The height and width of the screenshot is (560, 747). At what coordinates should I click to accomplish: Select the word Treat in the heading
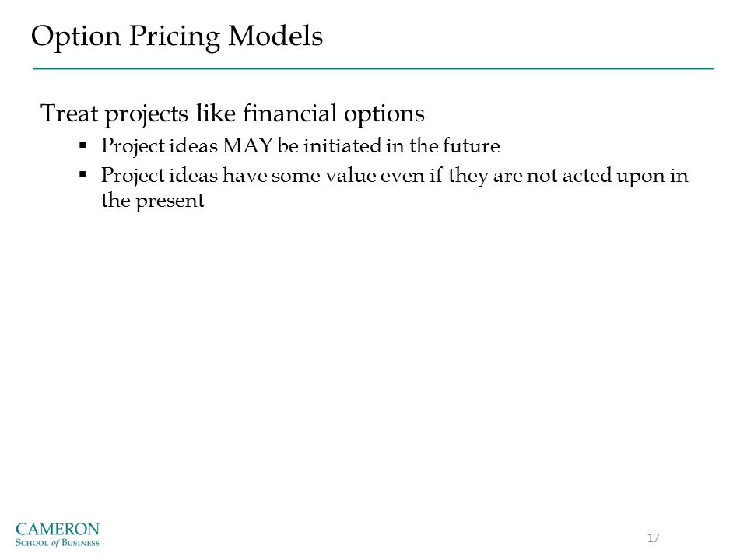tap(69, 114)
